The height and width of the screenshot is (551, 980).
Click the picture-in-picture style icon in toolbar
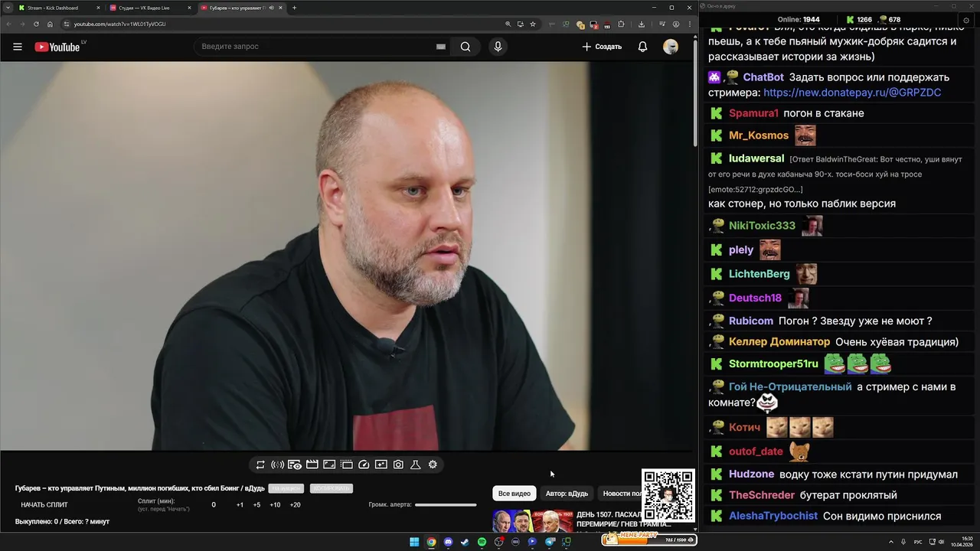[381, 465]
